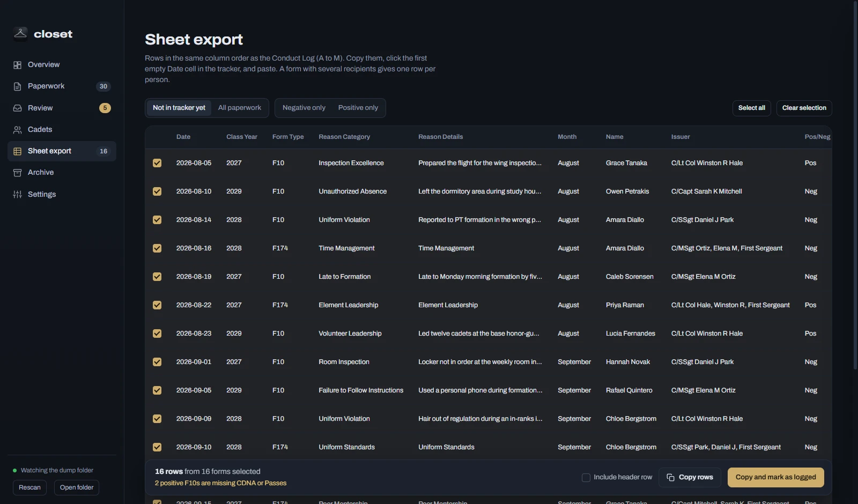Click the Unauthorized Absence cell
Screen dimensions: 858x504
click(x=353, y=191)
